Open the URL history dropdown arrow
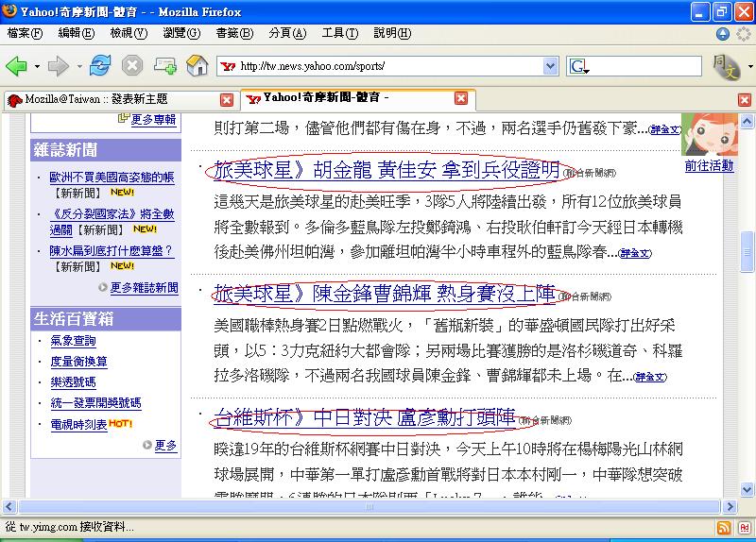756x542 pixels. (550, 66)
